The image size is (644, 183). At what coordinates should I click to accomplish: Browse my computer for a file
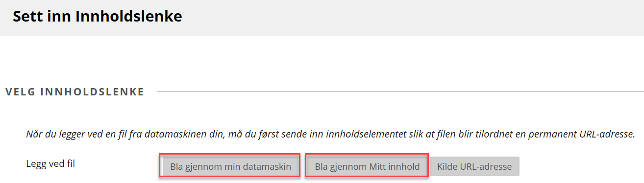coord(229,166)
